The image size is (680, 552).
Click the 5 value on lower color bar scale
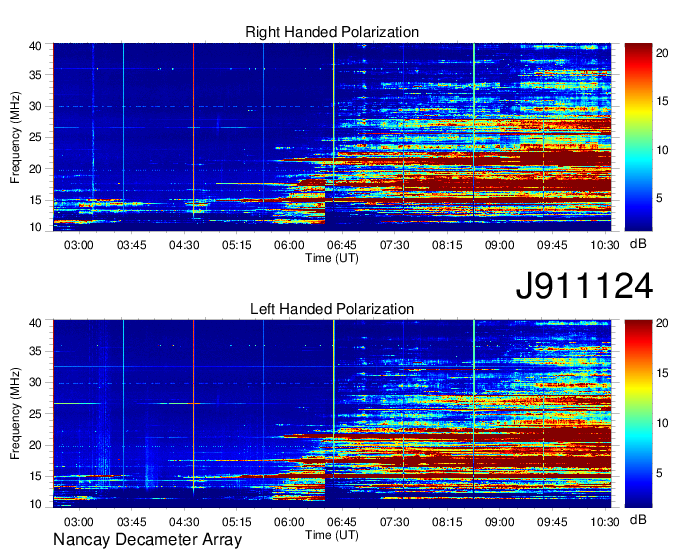pyautogui.click(x=659, y=473)
